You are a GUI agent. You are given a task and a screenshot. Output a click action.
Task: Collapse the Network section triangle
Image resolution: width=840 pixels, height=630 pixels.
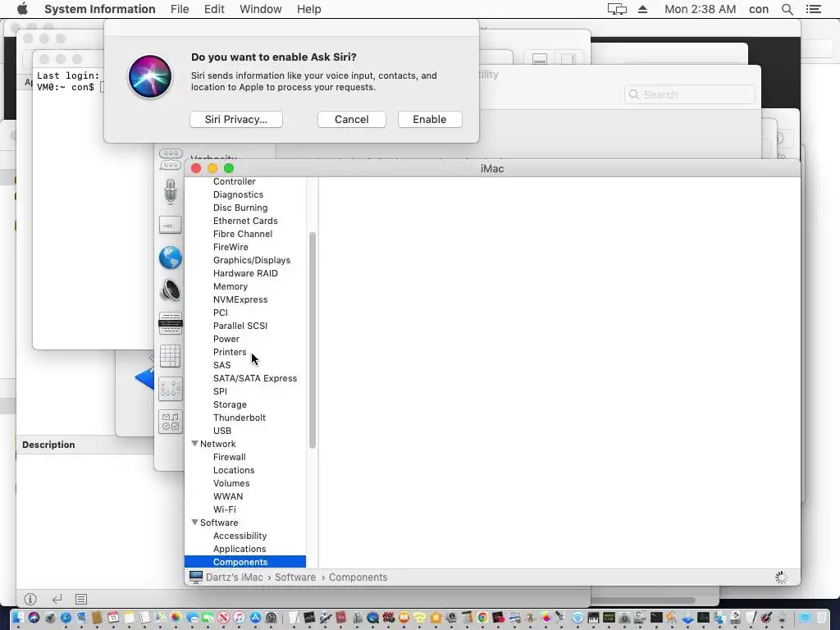[194, 444]
